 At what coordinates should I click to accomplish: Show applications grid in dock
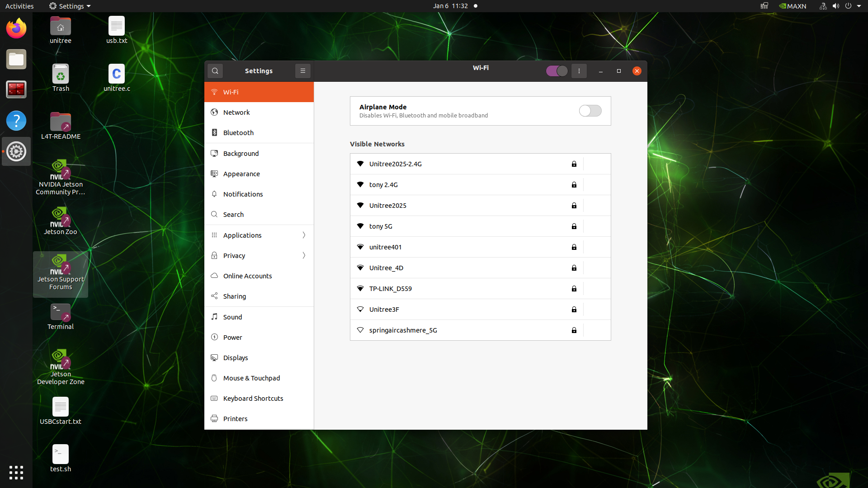pyautogui.click(x=16, y=473)
